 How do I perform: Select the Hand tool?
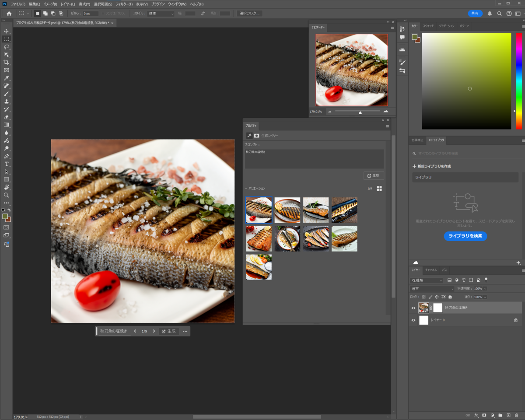(7, 187)
